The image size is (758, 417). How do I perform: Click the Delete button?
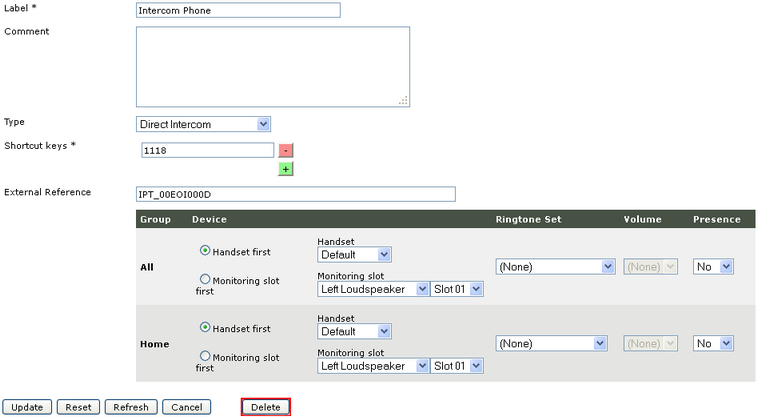click(265, 407)
